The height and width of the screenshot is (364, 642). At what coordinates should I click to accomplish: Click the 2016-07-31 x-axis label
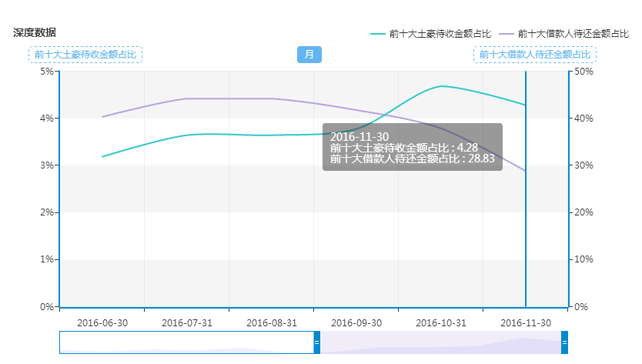(187, 323)
